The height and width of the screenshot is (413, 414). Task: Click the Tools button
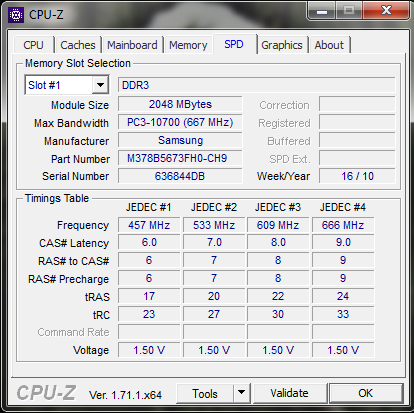point(205,393)
